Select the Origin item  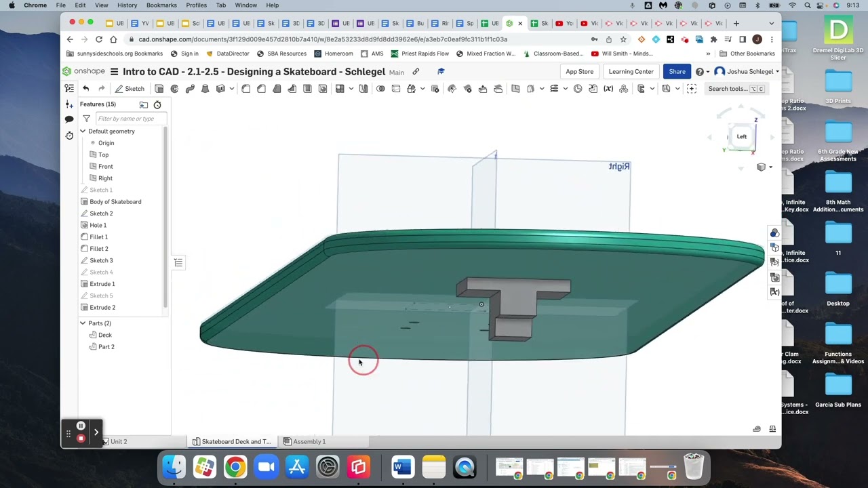[106, 143]
